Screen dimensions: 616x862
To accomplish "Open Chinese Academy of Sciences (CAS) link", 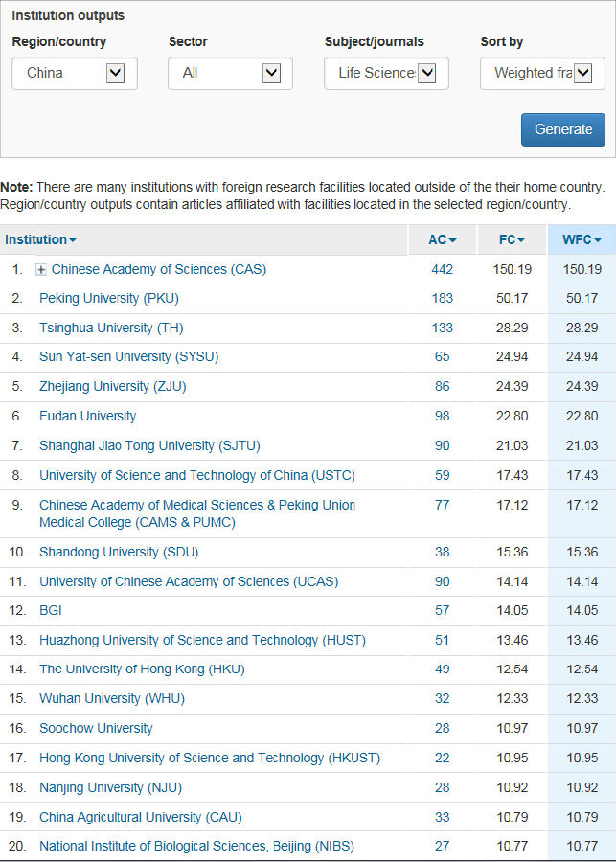I will pyautogui.click(x=159, y=269).
